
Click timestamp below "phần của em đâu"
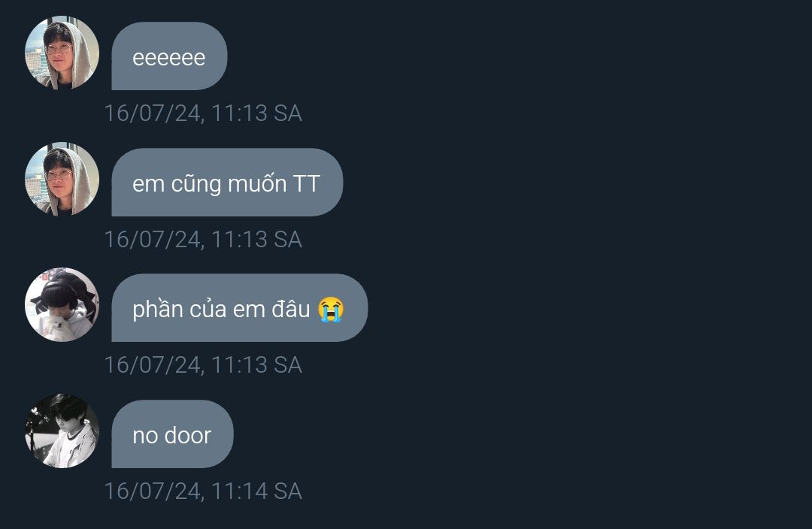pos(203,365)
